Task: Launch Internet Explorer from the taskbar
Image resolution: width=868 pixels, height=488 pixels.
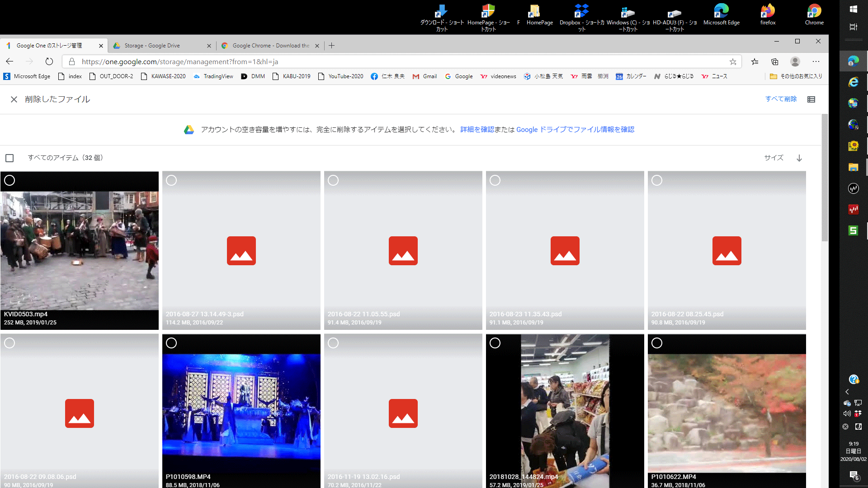Action: [x=854, y=82]
